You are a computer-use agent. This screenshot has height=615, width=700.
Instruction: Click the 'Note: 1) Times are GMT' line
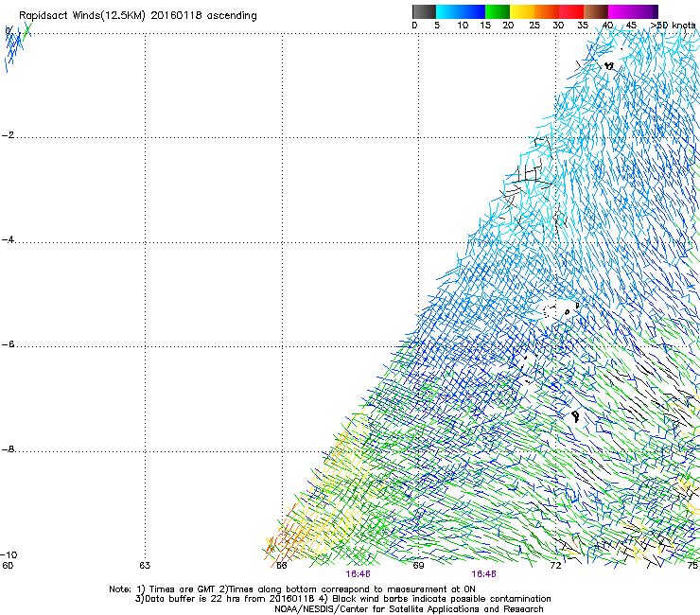coord(292,589)
